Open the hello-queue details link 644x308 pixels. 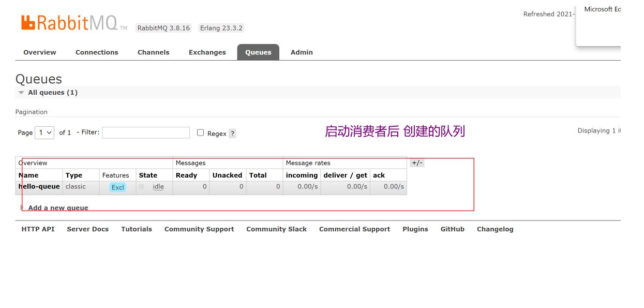point(39,186)
